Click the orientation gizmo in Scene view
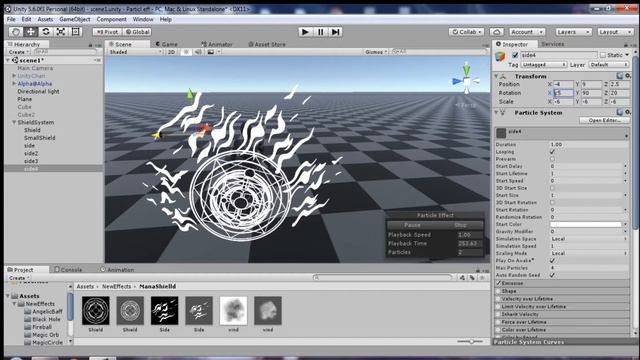The width and height of the screenshot is (640, 360). click(466, 80)
